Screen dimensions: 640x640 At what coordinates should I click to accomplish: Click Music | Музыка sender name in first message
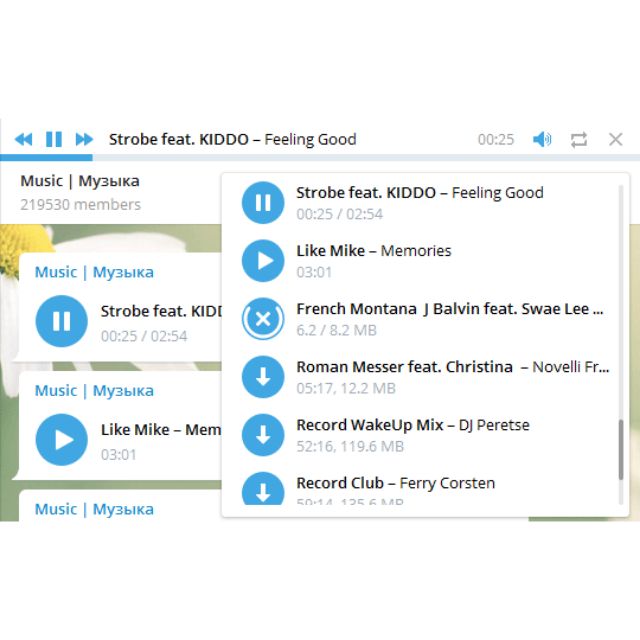tap(94, 272)
